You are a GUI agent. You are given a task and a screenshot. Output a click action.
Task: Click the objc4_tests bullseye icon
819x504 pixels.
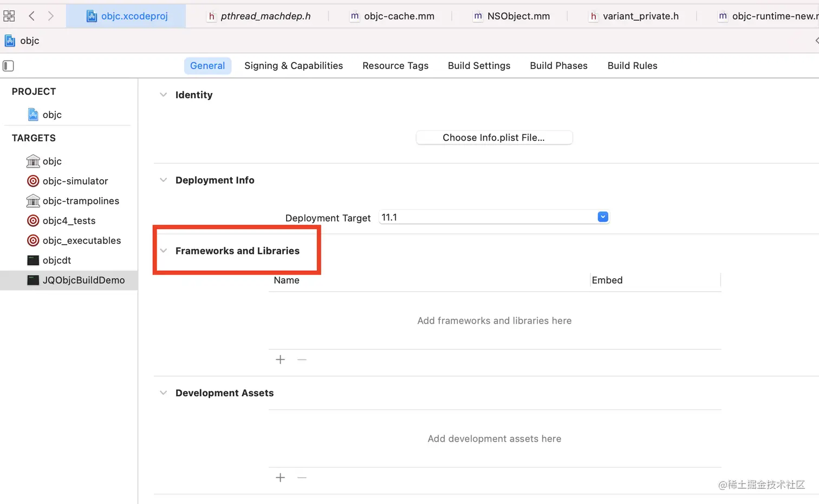click(33, 220)
